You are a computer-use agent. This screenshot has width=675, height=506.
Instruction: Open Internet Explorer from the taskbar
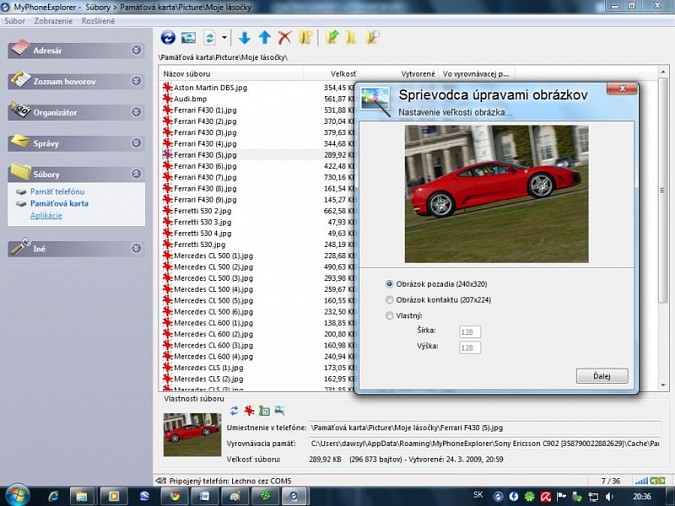(x=53, y=497)
